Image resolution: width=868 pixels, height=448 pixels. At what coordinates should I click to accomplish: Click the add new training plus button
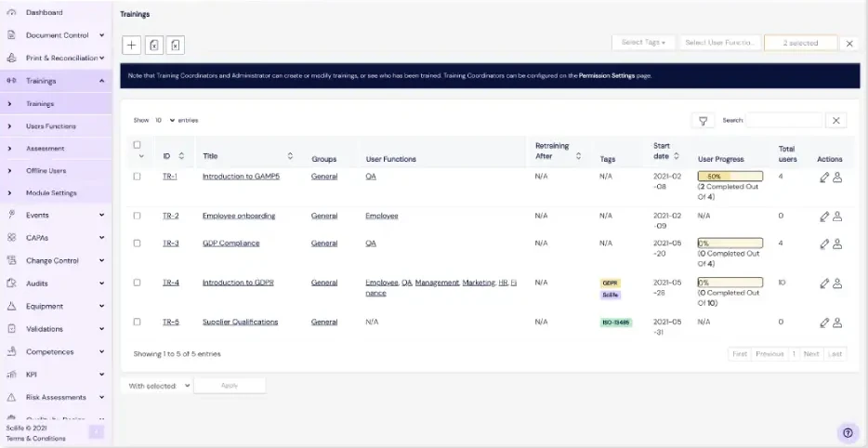coord(131,46)
